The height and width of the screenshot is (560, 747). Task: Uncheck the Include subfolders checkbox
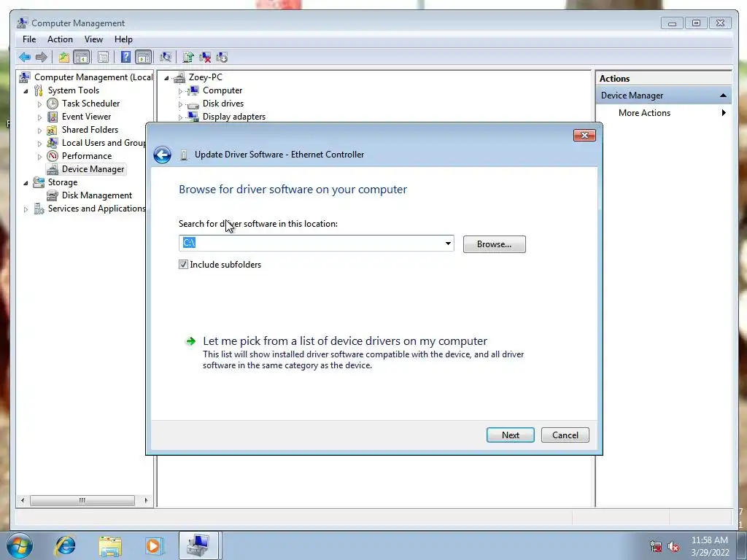pos(183,264)
